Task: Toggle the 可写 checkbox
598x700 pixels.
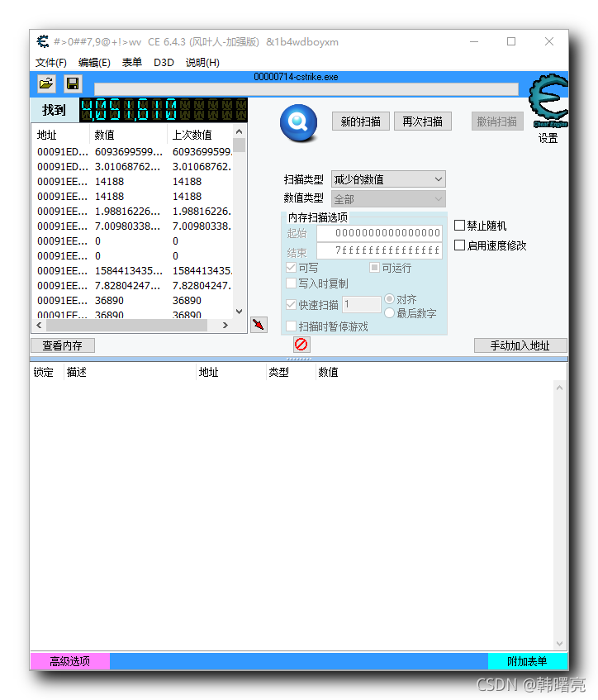Action: click(x=291, y=268)
